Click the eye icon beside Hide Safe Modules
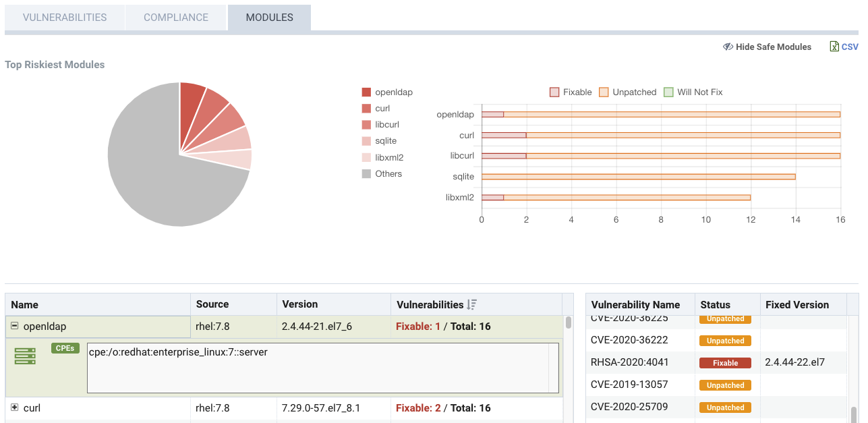The image size is (868, 423). click(728, 47)
